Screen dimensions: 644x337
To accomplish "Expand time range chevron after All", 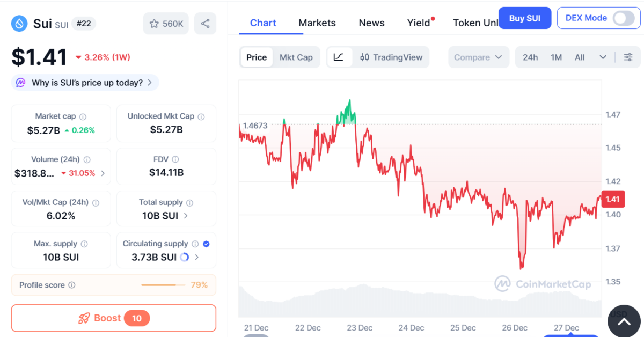I will tap(603, 57).
